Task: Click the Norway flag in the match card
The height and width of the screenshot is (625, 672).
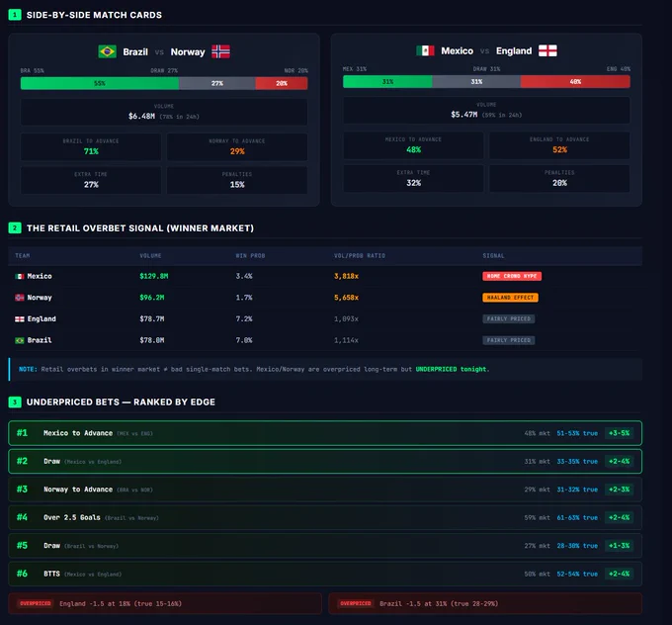Action: point(220,51)
